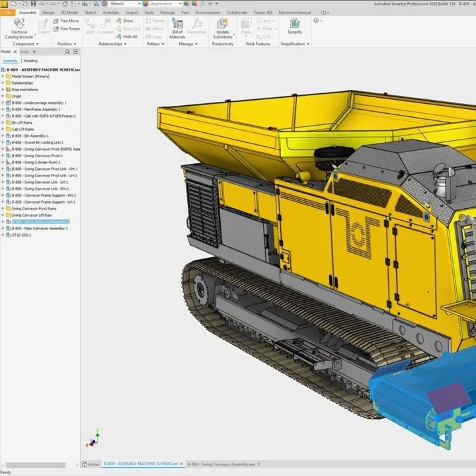
Task: Click the Open file icon
Action: 25,4
